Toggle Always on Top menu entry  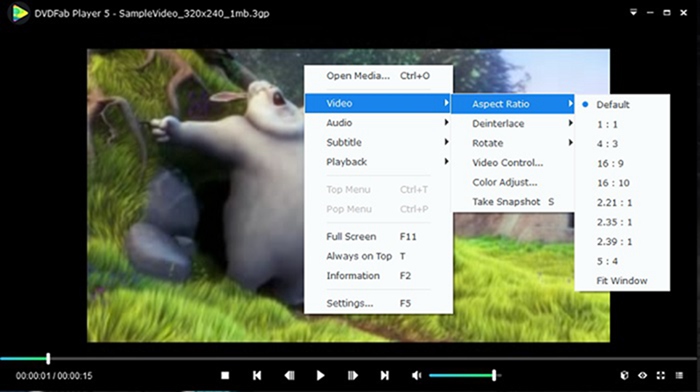[378, 256]
